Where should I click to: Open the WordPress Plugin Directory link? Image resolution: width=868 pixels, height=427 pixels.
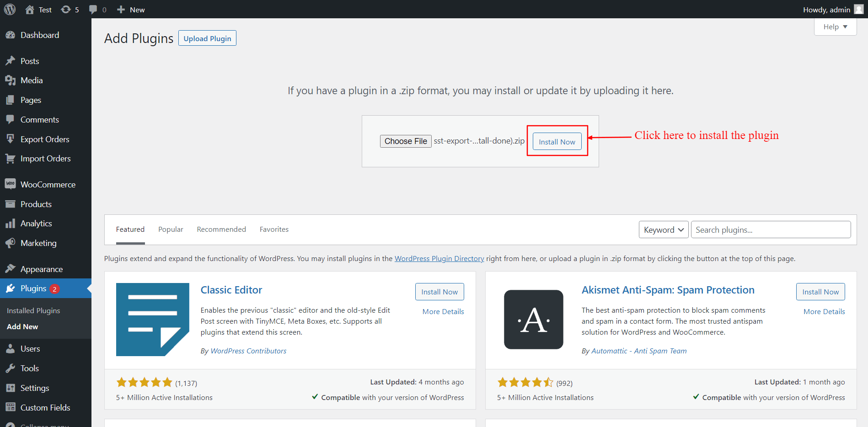(x=439, y=259)
